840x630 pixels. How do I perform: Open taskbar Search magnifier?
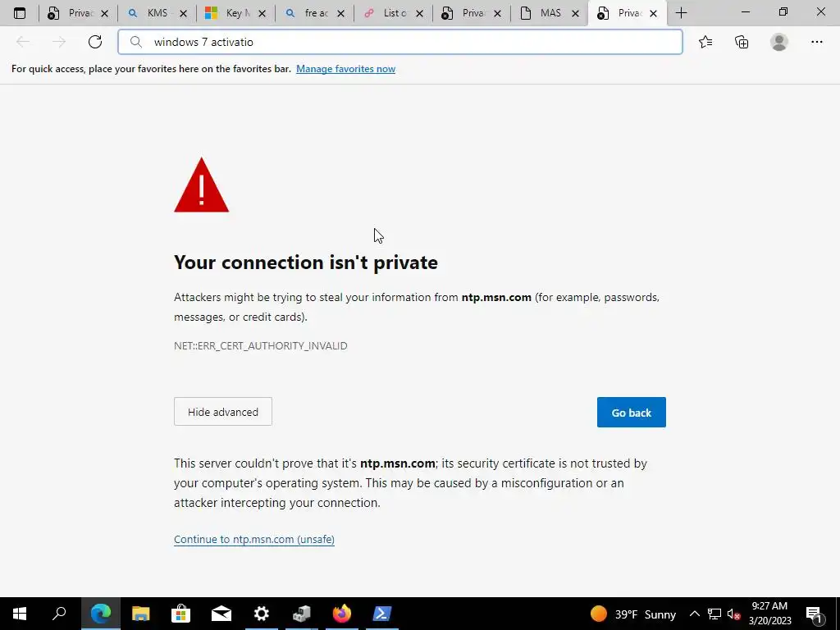tap(59, 614)
